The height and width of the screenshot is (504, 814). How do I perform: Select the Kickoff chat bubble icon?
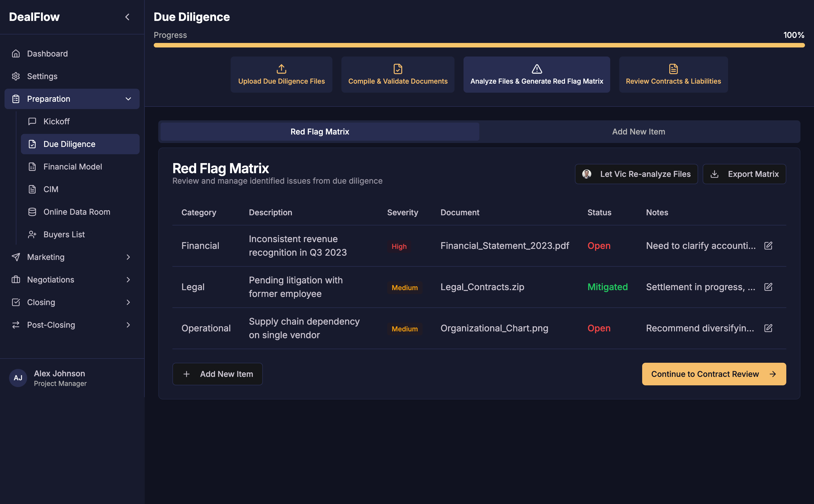click(32, 121)
